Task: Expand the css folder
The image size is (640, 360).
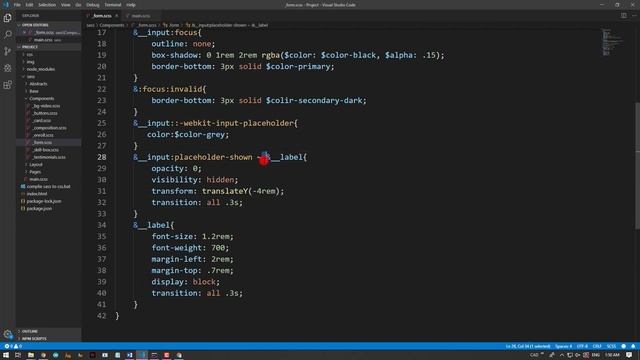Action: 30,54
